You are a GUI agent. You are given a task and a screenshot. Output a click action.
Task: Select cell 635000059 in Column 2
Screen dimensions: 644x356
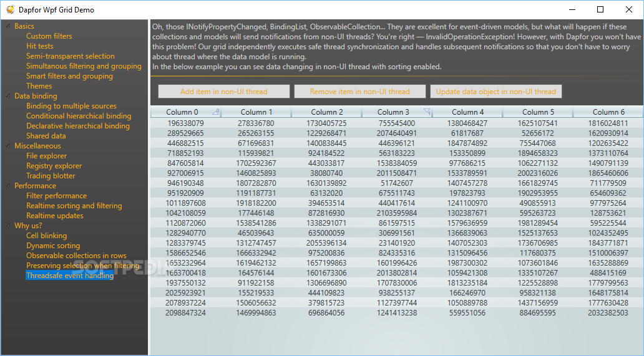tap(326, 233)
